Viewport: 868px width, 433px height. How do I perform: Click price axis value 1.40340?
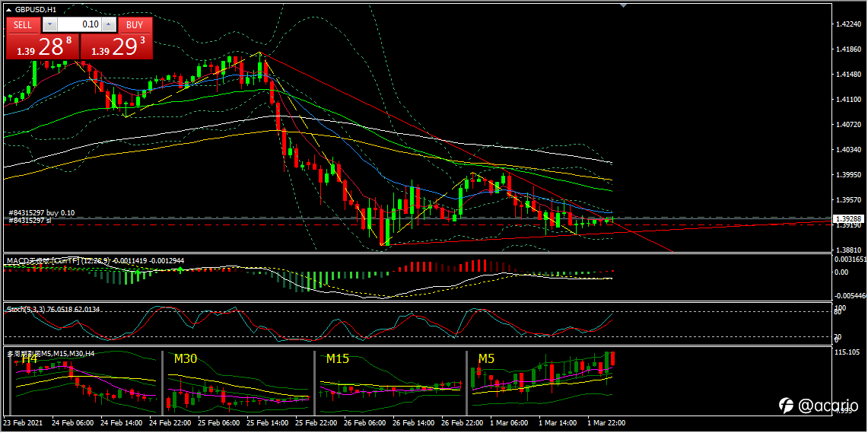(849, 149)
